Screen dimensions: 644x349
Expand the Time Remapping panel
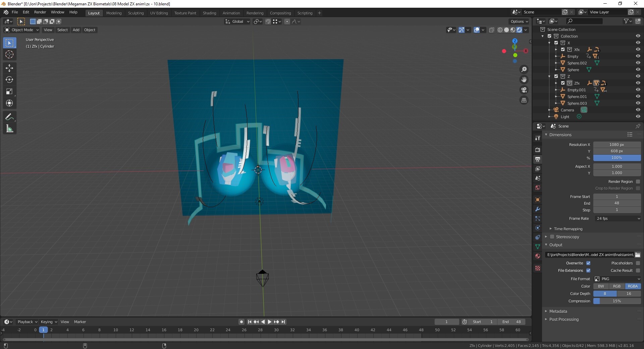pyautogui.click(x=568, y=229)
